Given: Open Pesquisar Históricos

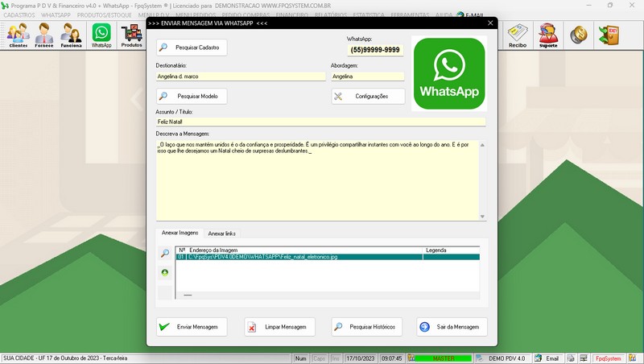Looking at the screenshot, I should 366,327.
